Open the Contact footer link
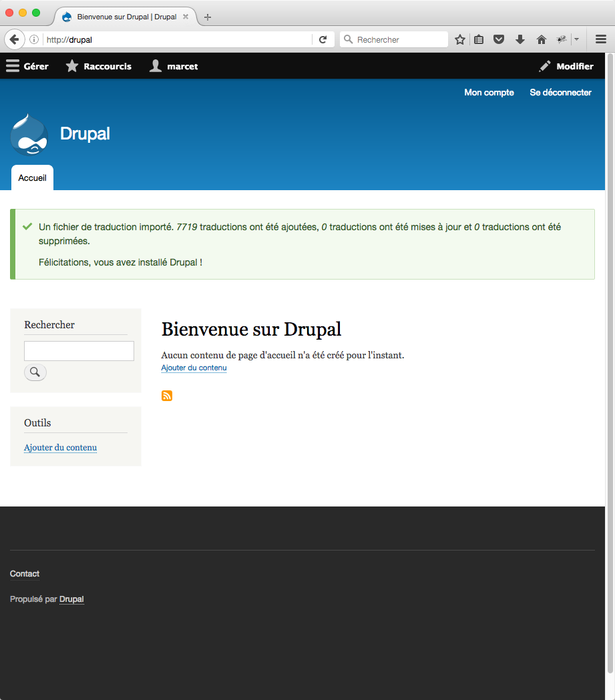The image size is (615, 700). (x=25, y=574)
